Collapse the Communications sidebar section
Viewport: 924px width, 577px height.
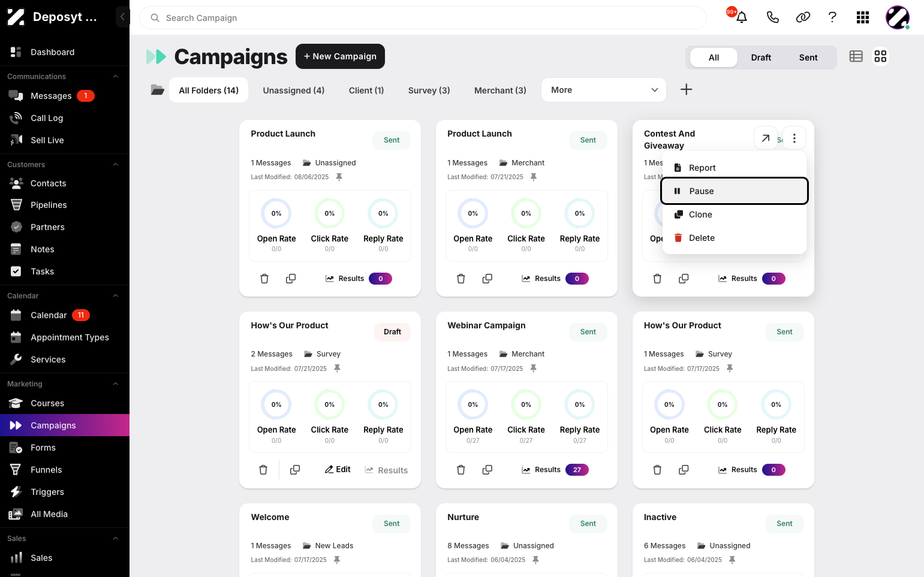pos(116,77)
